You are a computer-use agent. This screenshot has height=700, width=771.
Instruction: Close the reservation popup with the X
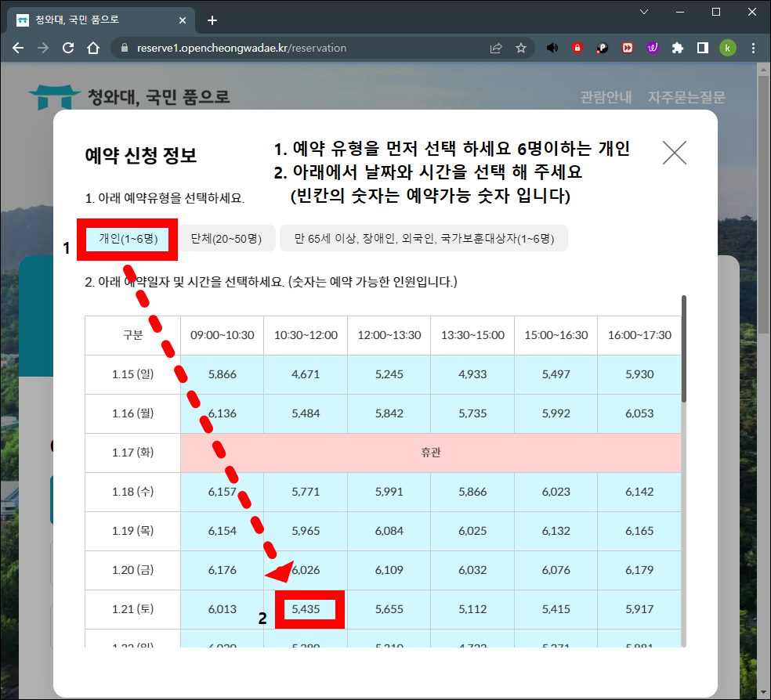pos(674,153)
